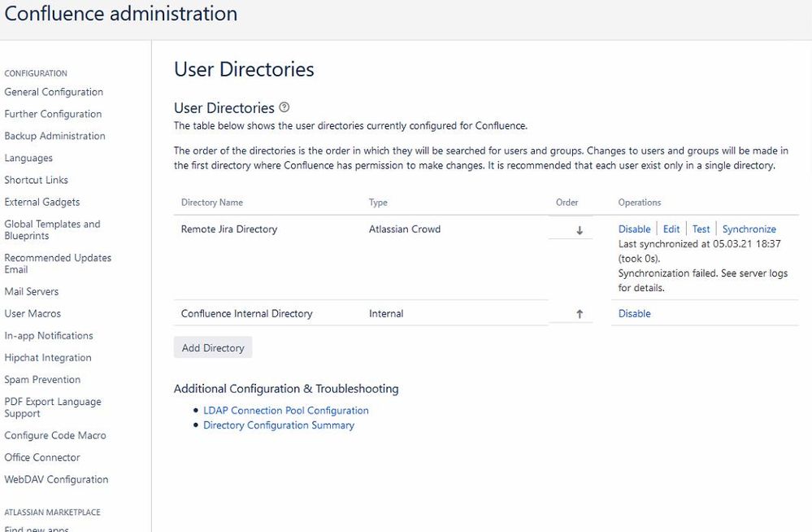This screenshot has width=812, height=532.
Task: Click the Confluence administration page title
Action: (120, 14)
